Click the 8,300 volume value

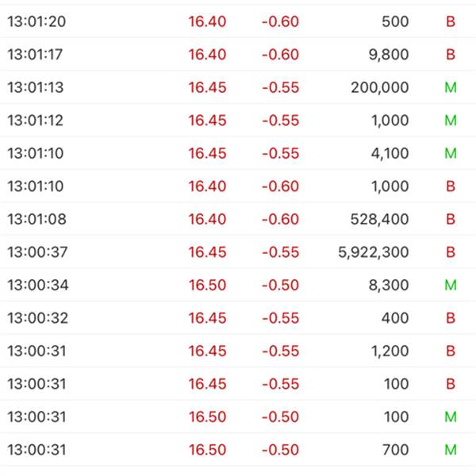coord(390,285)
